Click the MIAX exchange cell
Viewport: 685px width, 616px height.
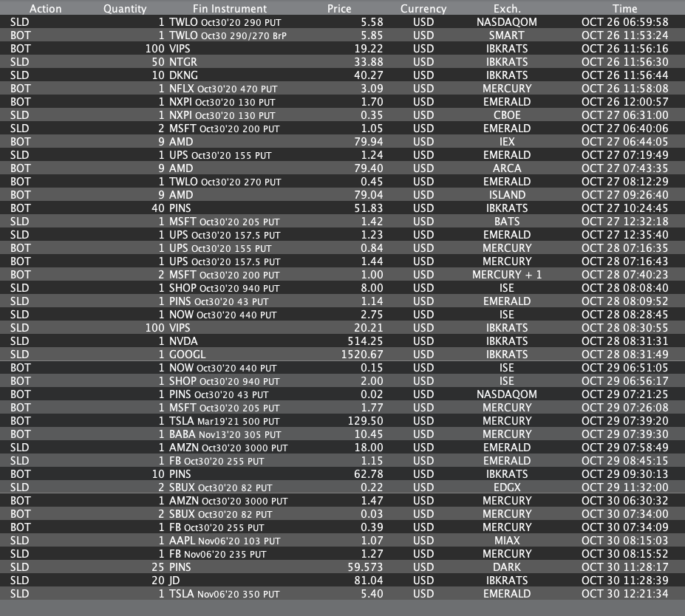(507, 541)
